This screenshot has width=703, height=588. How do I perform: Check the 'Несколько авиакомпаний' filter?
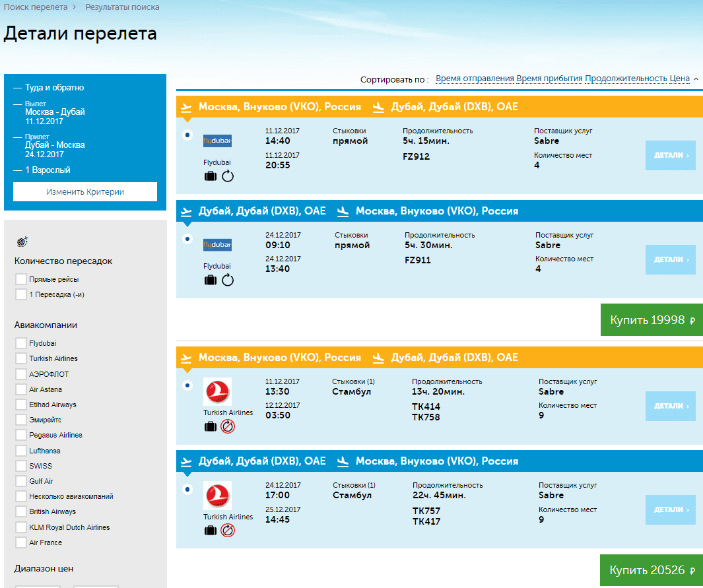pyautogui.click(x=20, y=496)
